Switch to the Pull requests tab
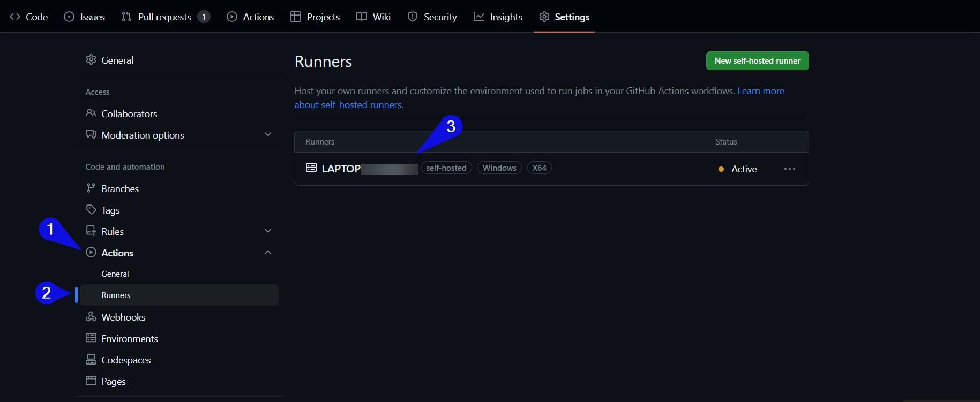Image resolution: width=980 pixels, height=402 pixels. tap(164, 17)
